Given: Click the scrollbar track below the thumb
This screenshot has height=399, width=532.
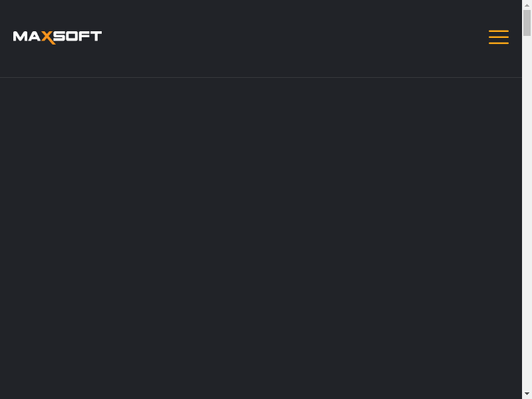Looking at the screenshot, I should [x=527, y=199].
